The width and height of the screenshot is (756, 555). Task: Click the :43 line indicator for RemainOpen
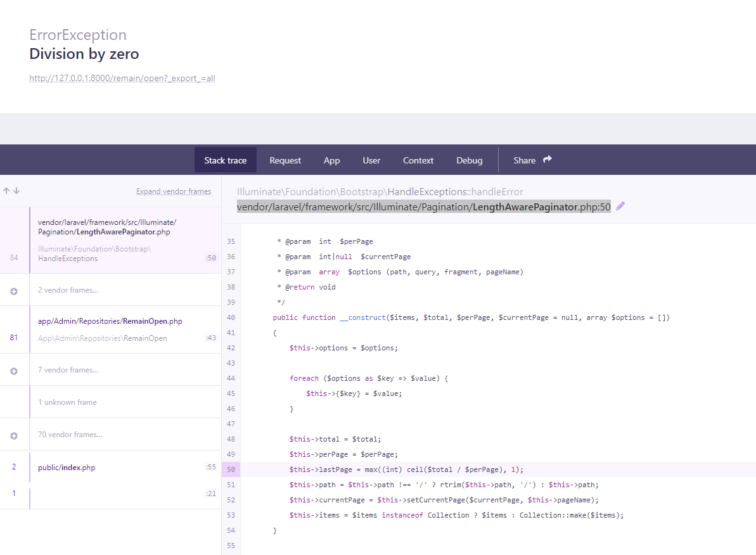(210, 338)
